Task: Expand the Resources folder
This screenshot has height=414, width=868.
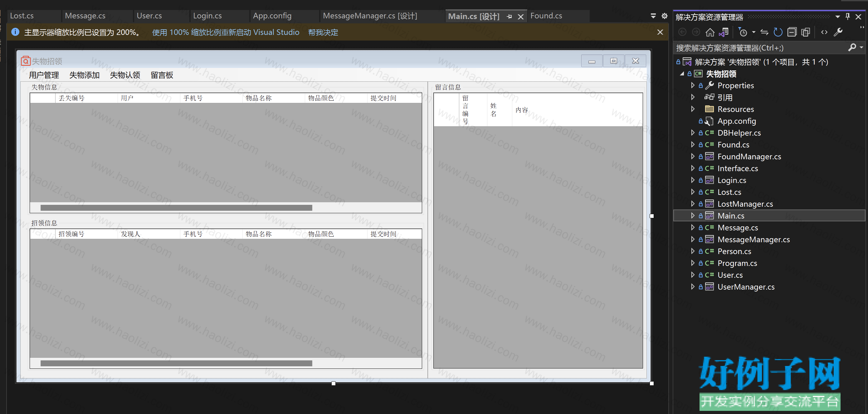Action: (x=693, y=109)
